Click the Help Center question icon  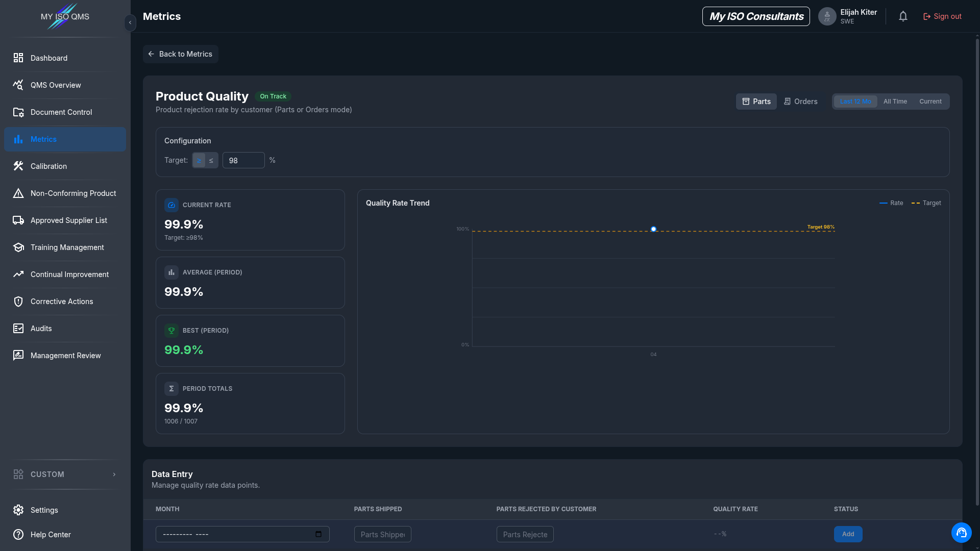(18, 535)
